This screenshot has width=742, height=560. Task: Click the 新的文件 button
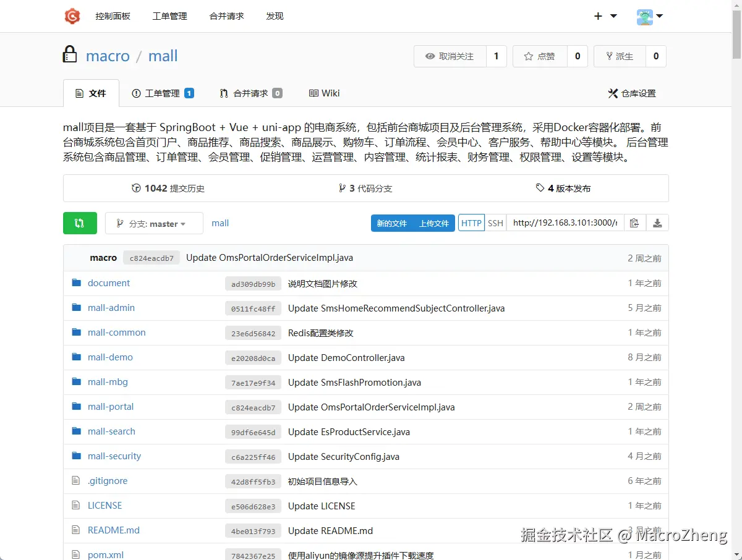(392, 223)
